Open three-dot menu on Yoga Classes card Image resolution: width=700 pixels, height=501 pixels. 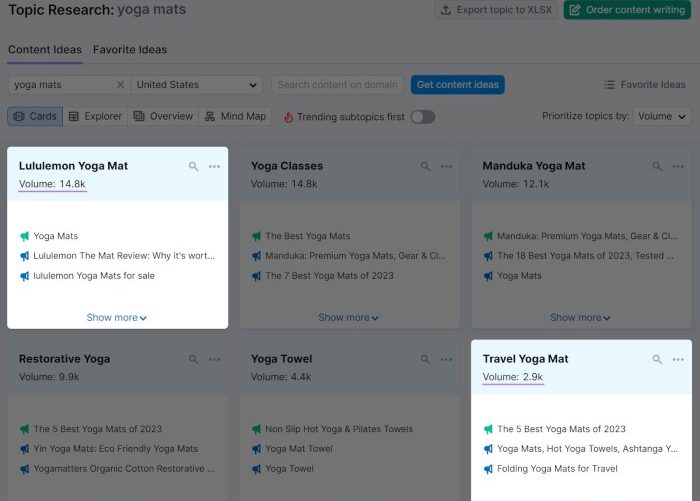point(446,167)
